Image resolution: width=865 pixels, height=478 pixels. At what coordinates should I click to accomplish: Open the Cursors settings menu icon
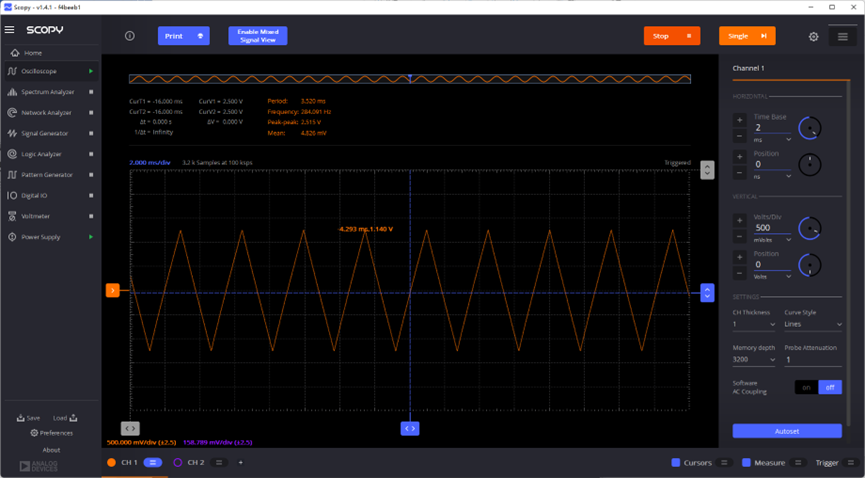724,463
